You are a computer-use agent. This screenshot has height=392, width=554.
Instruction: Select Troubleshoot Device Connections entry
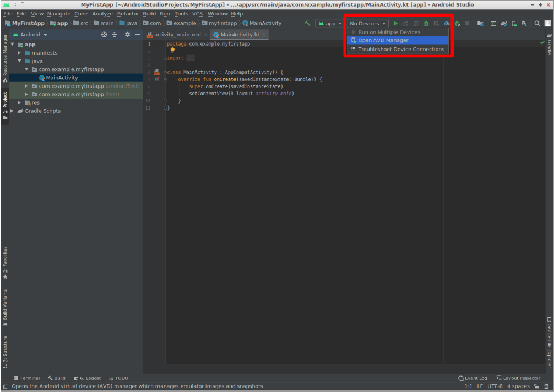398,50
